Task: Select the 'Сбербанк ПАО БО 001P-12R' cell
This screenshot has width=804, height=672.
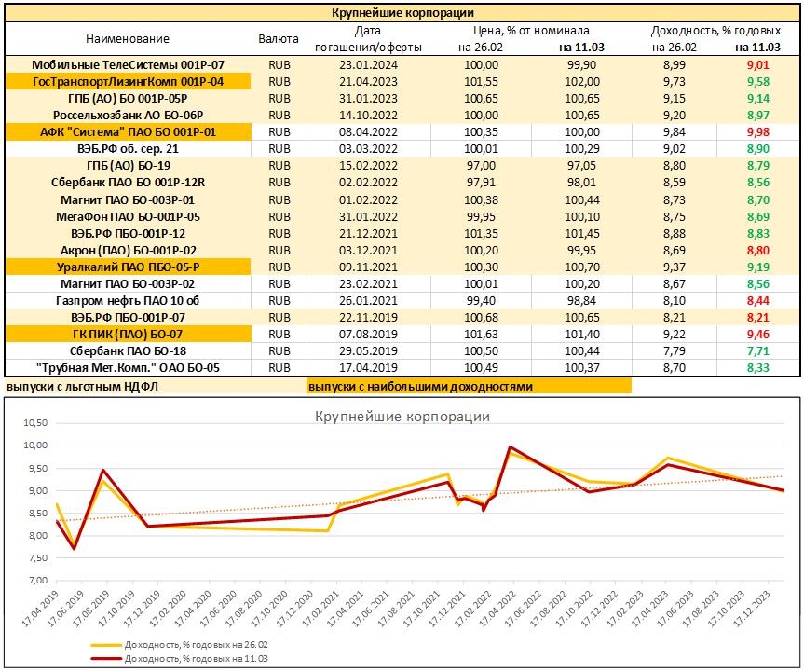Action: click(x=128, y=183)
